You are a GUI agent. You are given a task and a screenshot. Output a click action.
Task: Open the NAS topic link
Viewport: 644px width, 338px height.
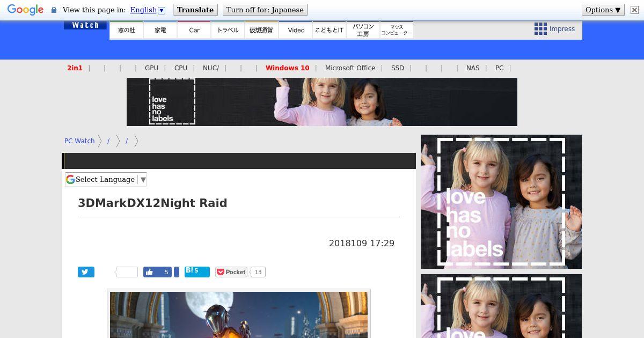[x=473, y=68]
